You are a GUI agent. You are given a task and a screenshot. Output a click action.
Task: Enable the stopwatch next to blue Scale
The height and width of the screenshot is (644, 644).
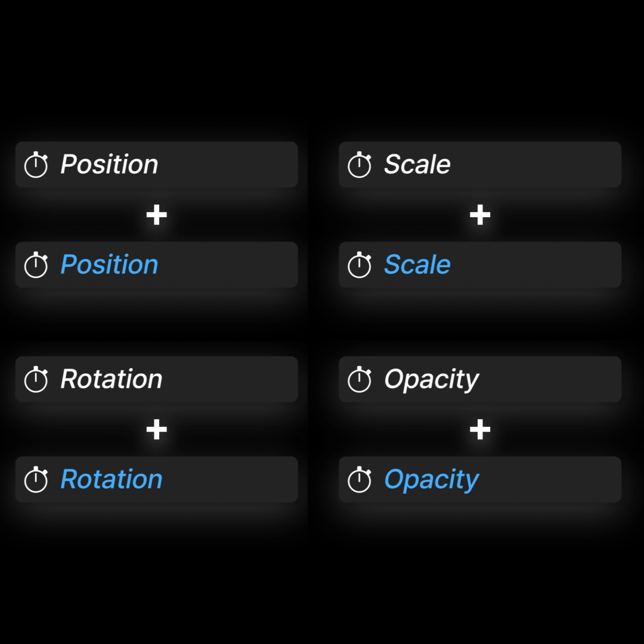tap(360, 265)
